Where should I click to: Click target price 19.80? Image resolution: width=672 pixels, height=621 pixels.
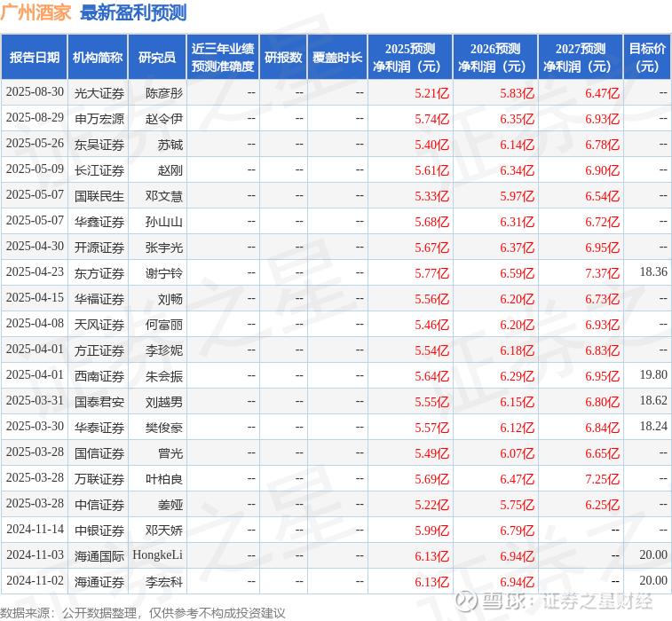(x=653, y=375)
